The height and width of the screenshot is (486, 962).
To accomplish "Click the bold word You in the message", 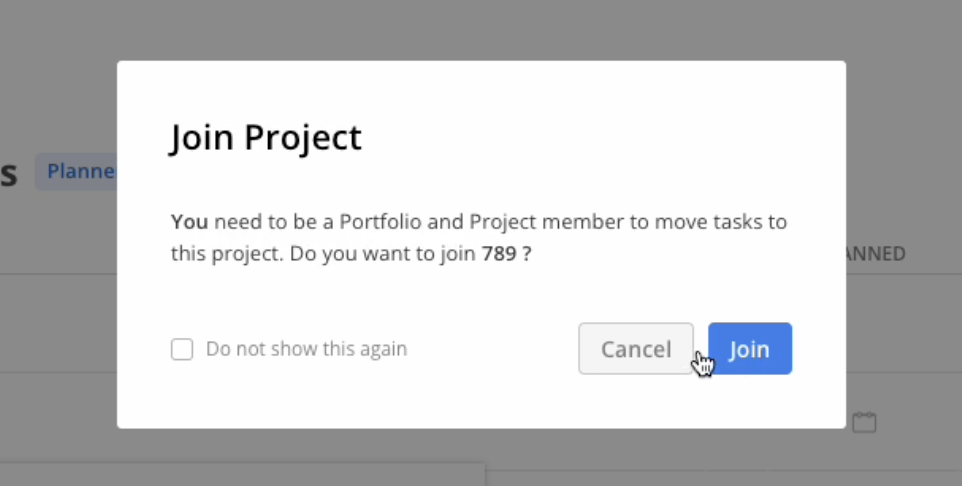I will 190,222.
